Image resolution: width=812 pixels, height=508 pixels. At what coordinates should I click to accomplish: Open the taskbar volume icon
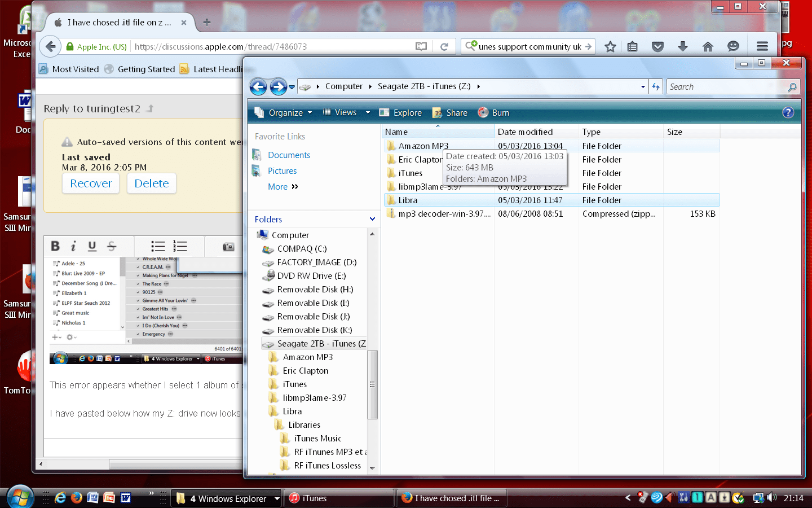[772, 498]
